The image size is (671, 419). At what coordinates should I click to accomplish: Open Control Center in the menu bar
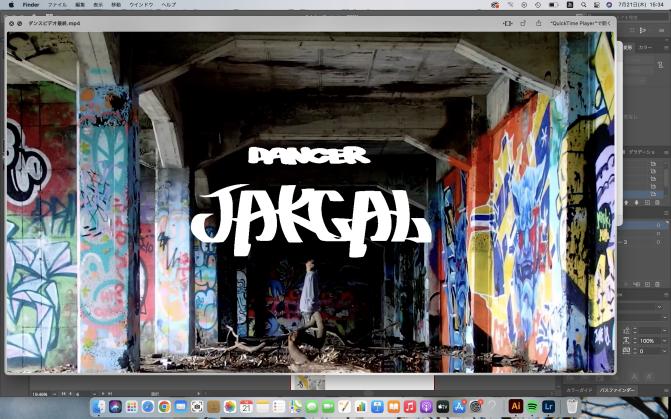pos(597,5)
